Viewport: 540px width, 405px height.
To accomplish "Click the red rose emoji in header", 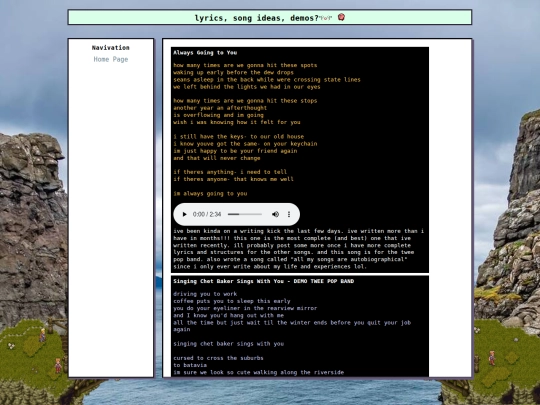I will 341,17.
